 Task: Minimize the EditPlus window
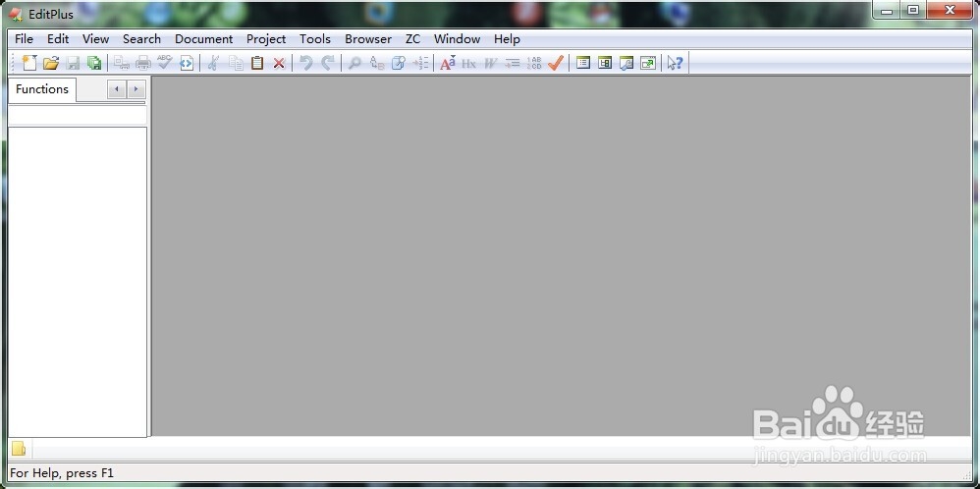[x=887, y=11]
